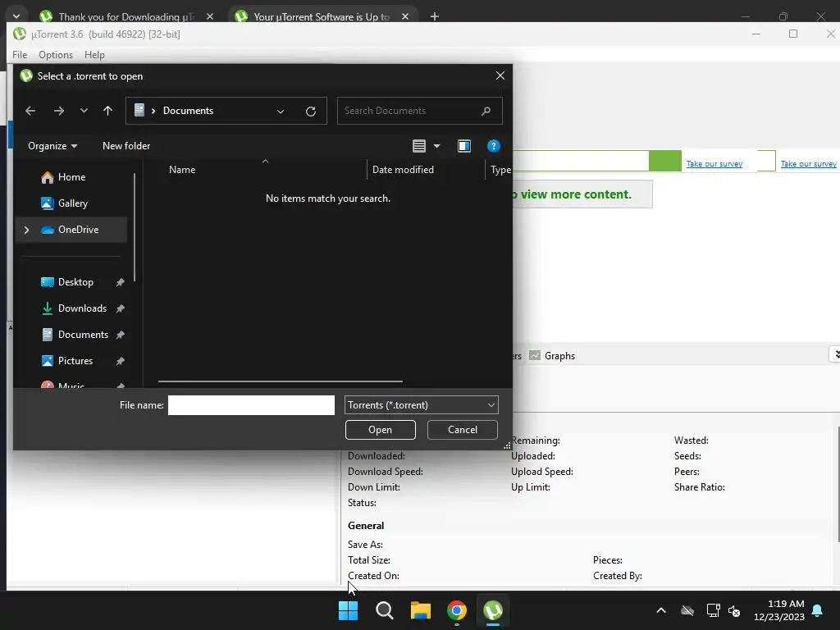Viewport: 840px width, 630px height.
Task: Collapse the detail pane chevron at right
Action: [x=836, y=354]
